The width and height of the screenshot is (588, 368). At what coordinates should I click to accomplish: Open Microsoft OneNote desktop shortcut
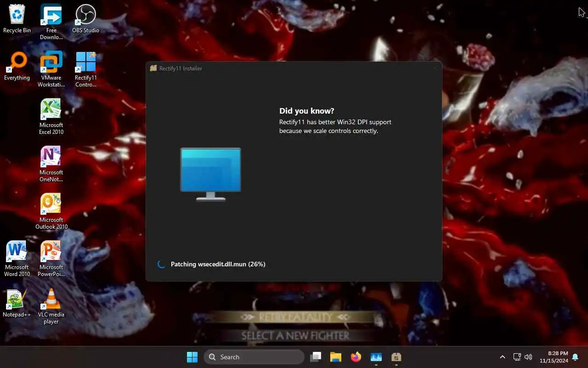51,164
